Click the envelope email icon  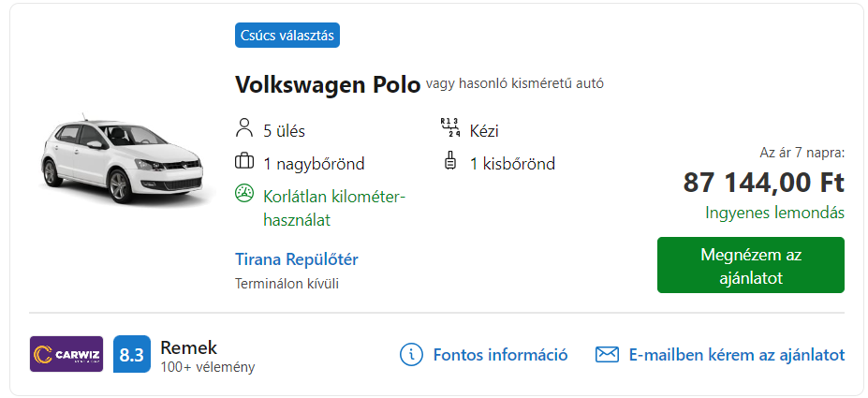[x=607, y=354]
